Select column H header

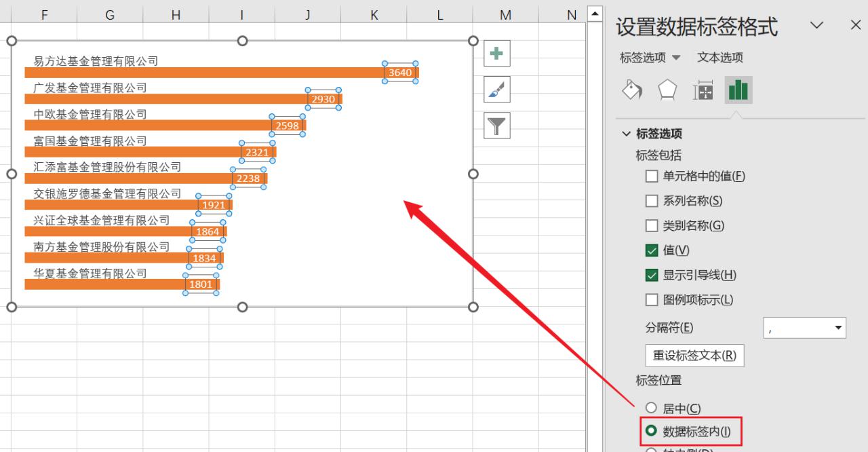(x=176, y=14)
